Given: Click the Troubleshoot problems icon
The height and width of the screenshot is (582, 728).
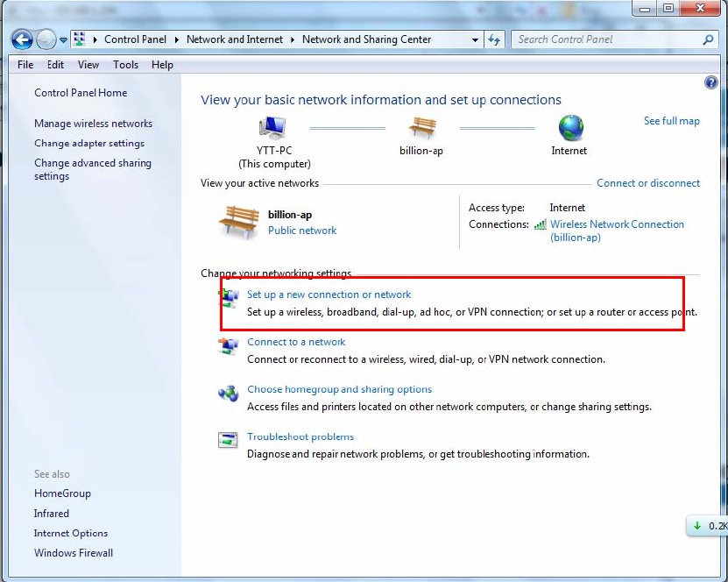Looking at the screenshot, I should pyautogui.click(x=228, y=439).
